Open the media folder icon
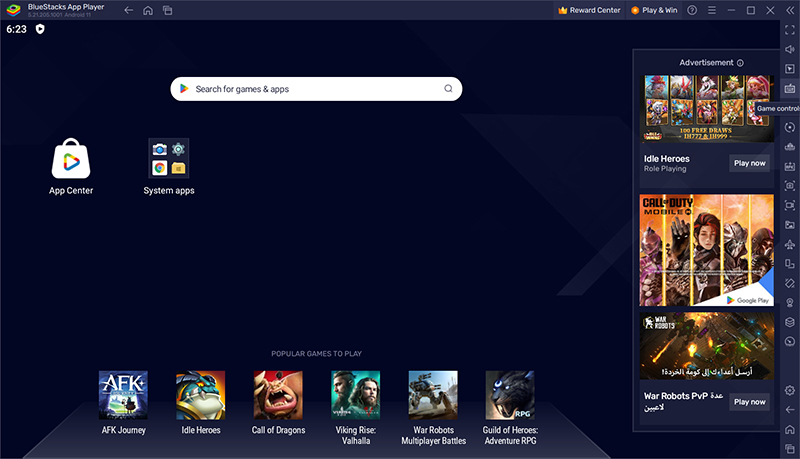The width and height of the screenshot is (800, 459). pos(789,225)
